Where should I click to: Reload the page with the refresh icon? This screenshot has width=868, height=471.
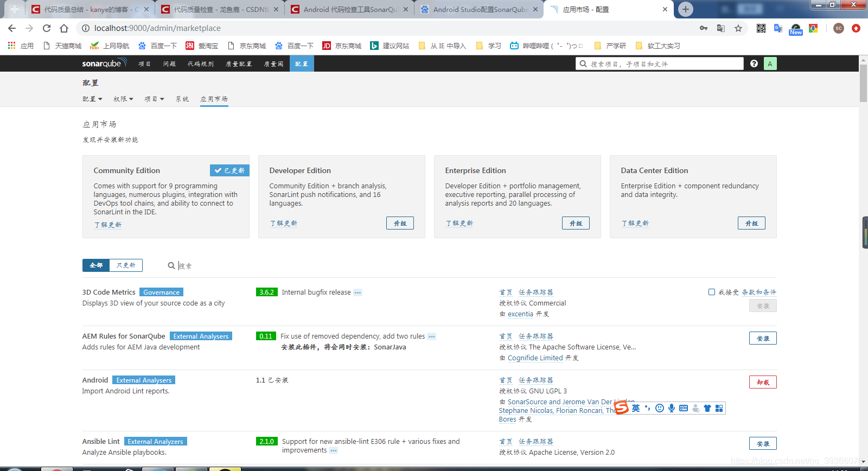(x=47, y=28)
